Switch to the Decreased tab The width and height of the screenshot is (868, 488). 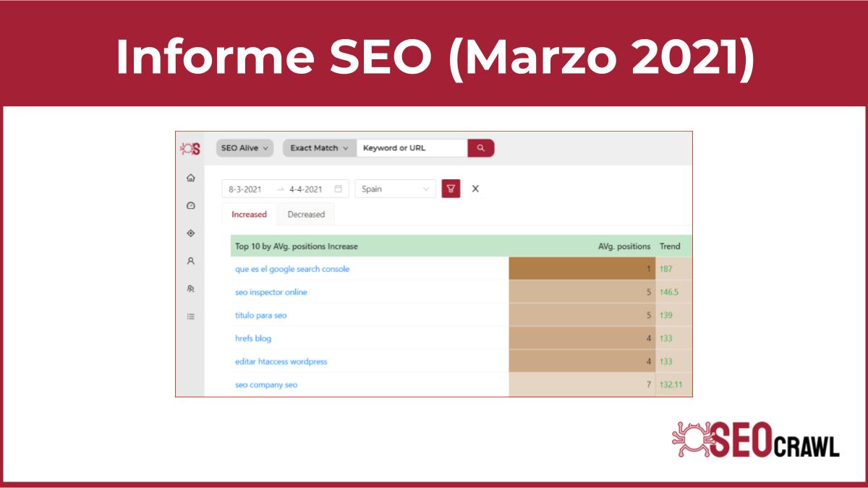click(x=306, y=214)
